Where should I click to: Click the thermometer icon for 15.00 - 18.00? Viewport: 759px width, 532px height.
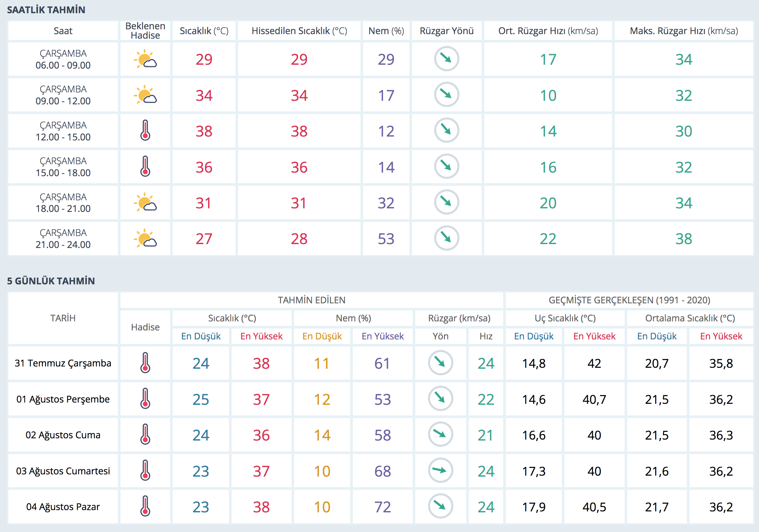[x=145, y=166]
